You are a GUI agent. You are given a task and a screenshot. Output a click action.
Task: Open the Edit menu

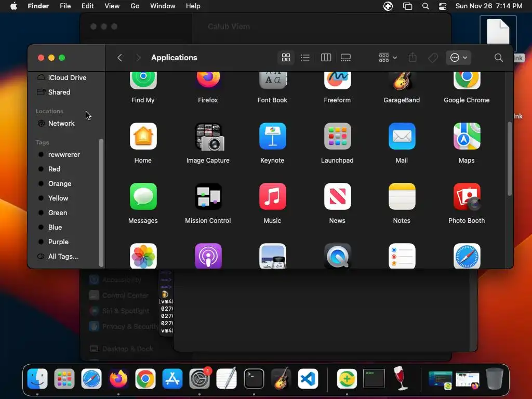pyautogui.click(x=87, y=6)
